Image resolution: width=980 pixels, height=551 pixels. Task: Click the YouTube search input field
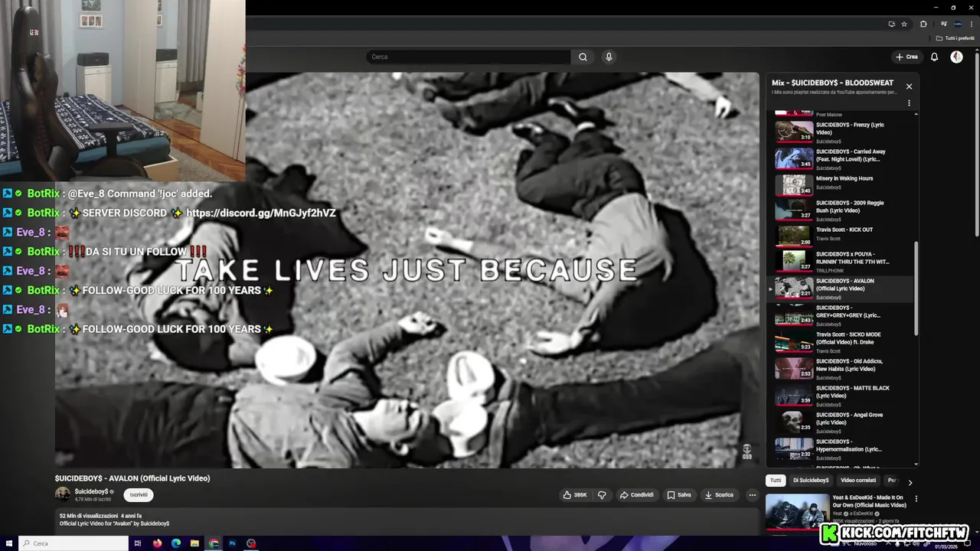469,57
